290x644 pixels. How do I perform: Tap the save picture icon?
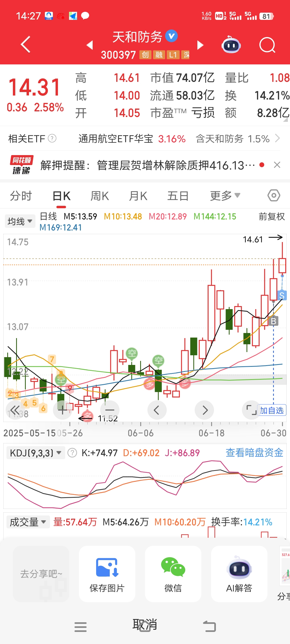pos(107,567)
